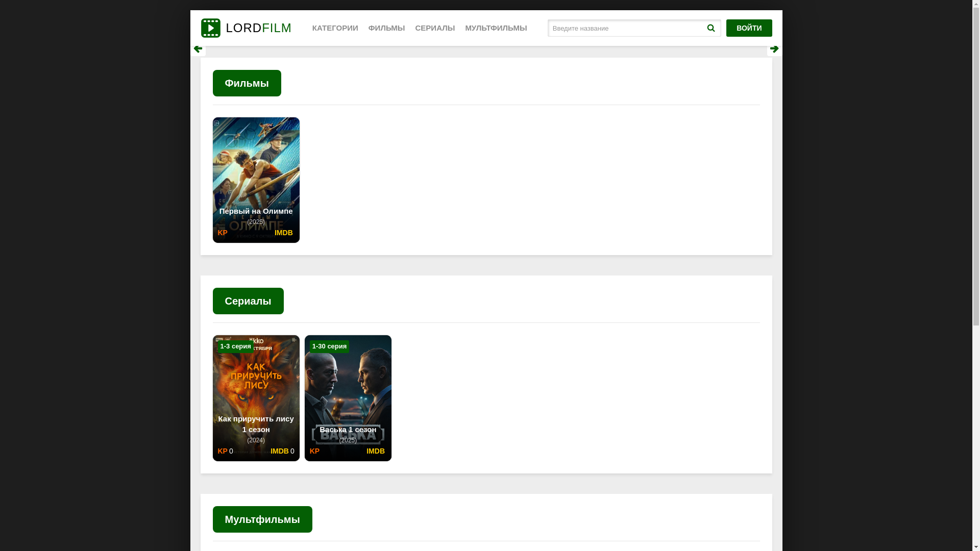Click the search magnifier icon

point(710,28)
